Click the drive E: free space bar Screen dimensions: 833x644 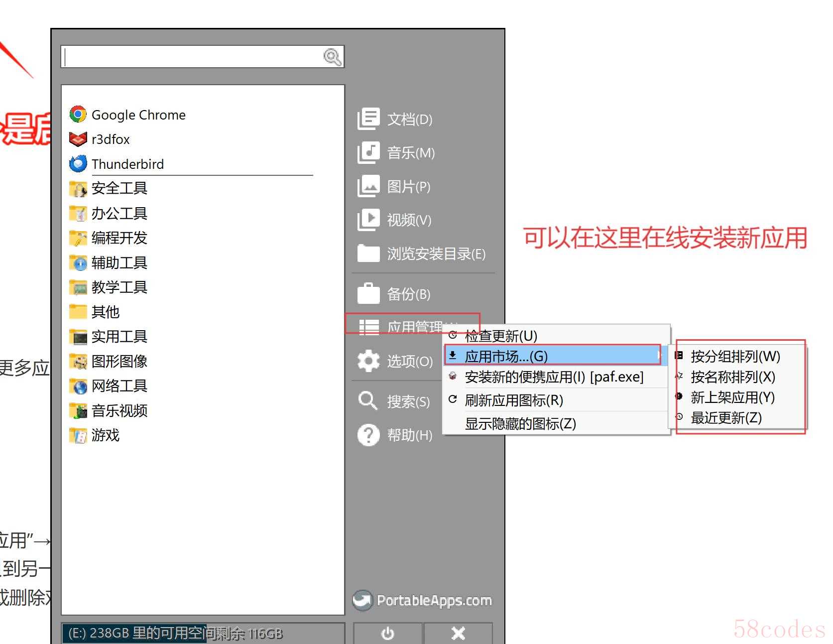coord(203,633)
